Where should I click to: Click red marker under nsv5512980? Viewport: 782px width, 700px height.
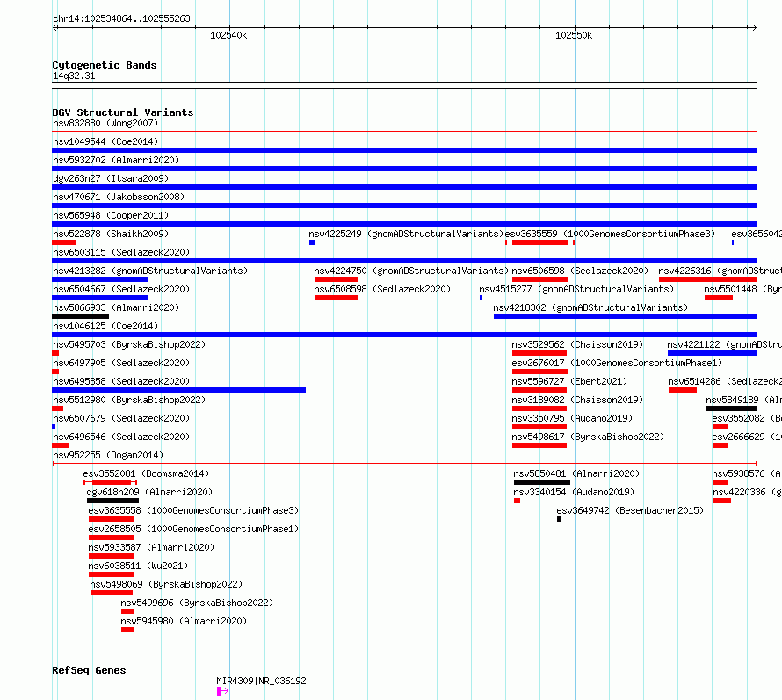[57, 408]
